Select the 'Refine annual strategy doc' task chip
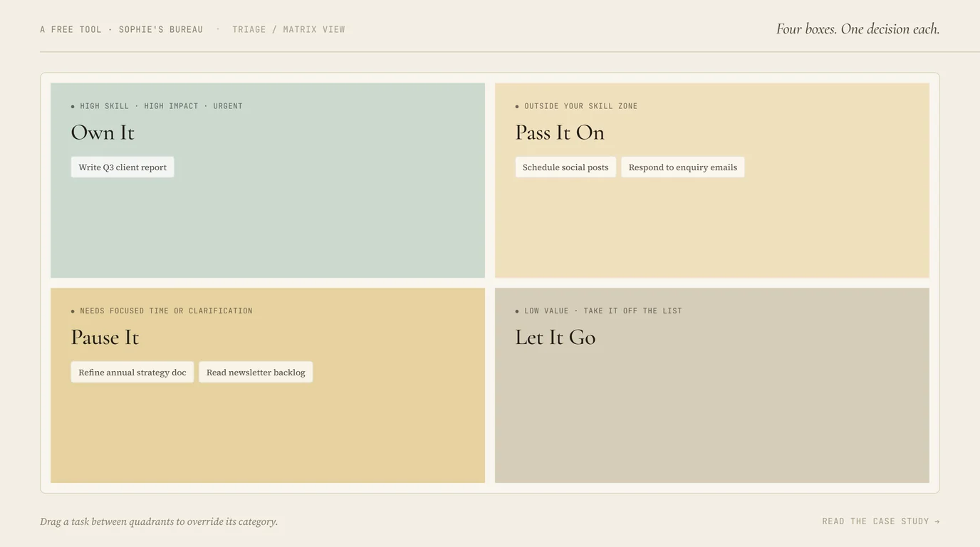This screenshot has height=547, width=980. [132, 373]
